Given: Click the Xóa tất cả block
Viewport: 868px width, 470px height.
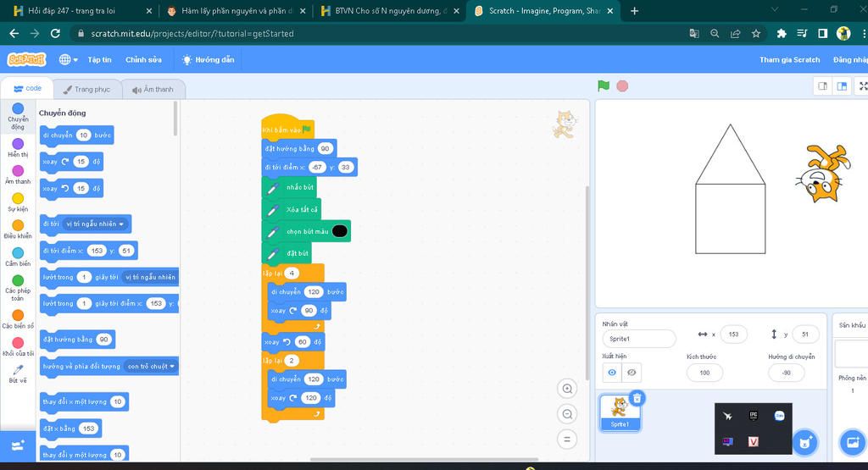Looking at the screenshot, I should tap(292, 209).
